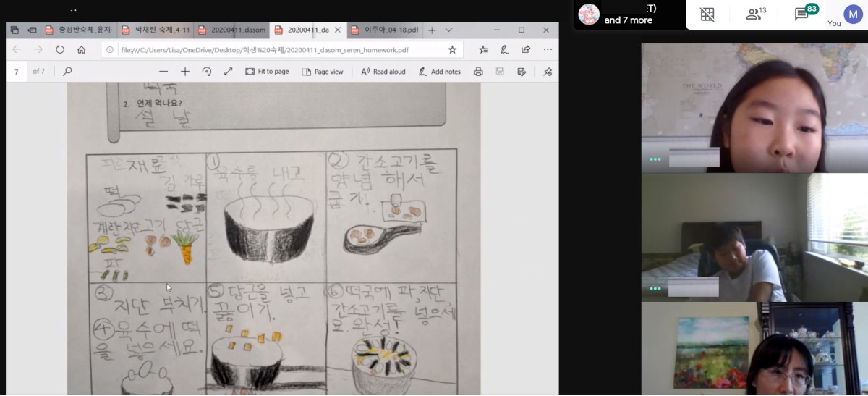Open the share icon in browser toolbar

click(x=526, y=50)
